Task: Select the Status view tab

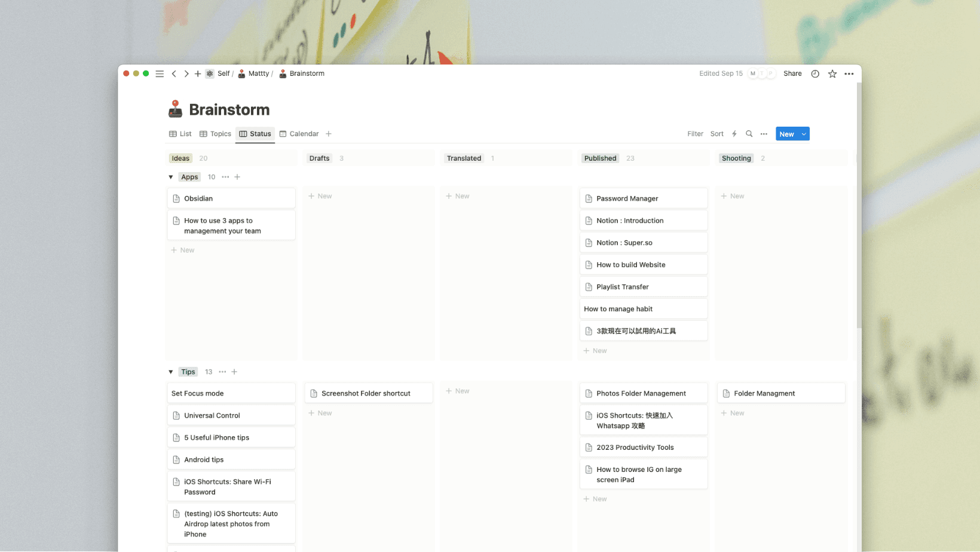Action: [x=255, y=134]
